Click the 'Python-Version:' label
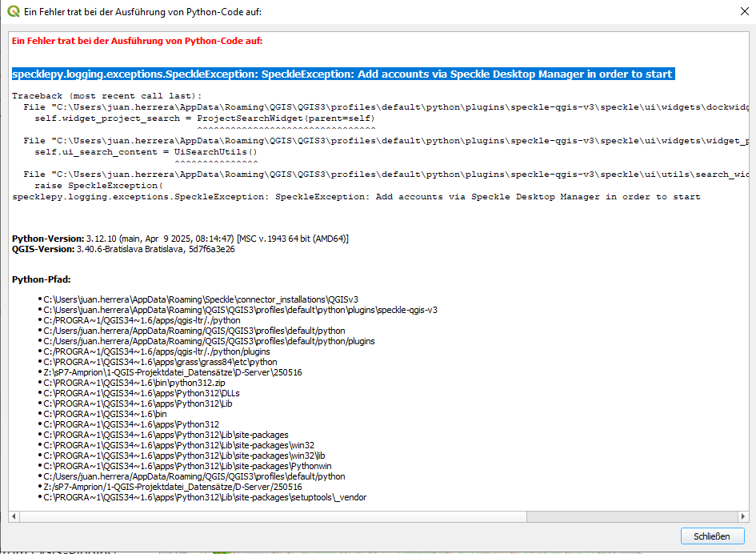The image size is (756, 554). click(x=48, y=239)
